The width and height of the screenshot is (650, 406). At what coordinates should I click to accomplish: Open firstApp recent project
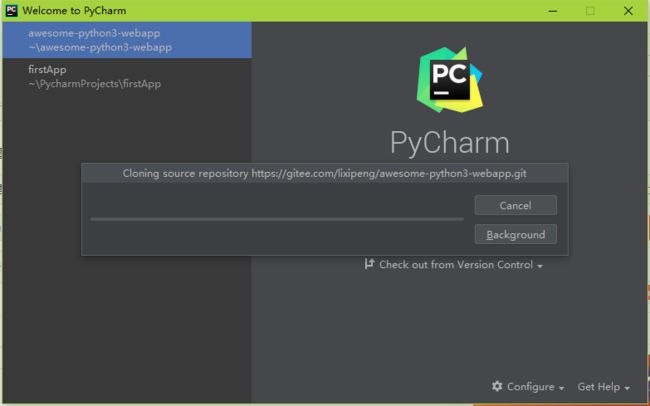[127, 76]
